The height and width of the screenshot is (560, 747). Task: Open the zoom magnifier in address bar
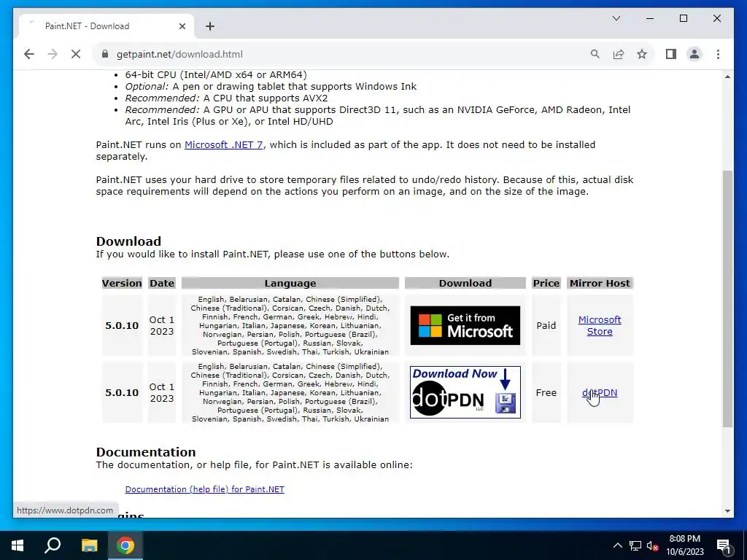595,54
